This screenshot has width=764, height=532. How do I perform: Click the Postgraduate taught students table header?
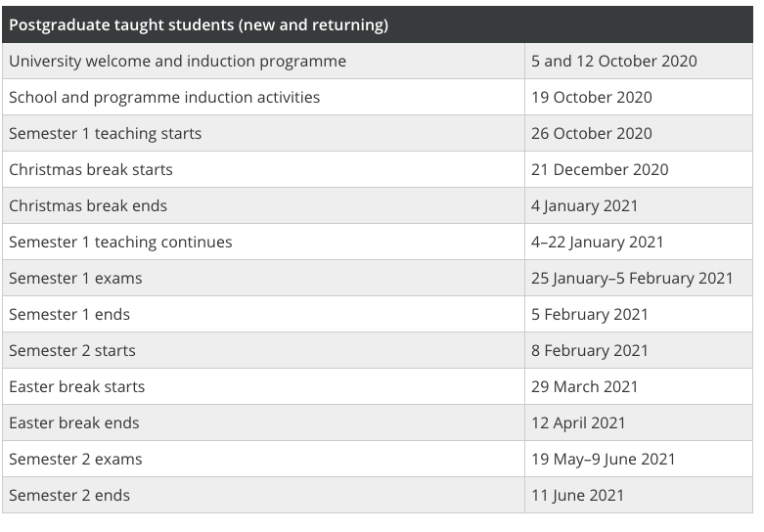click(x=378, y=24)
